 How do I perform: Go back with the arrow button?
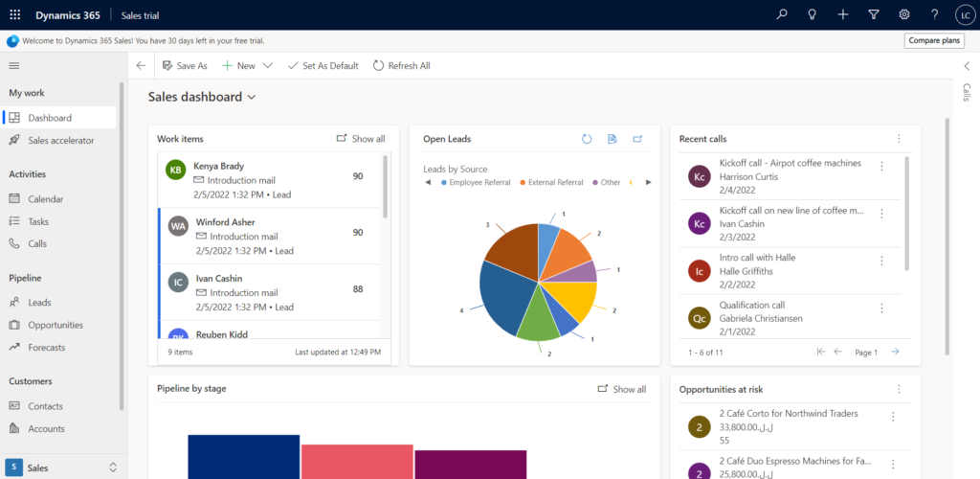(x=142, y=66)
